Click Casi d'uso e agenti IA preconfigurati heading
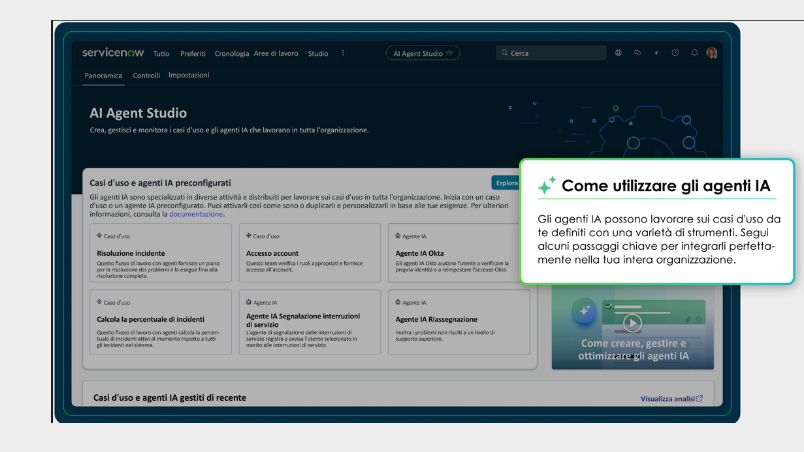This screenshot has width=804, height=452. [160, 183]
